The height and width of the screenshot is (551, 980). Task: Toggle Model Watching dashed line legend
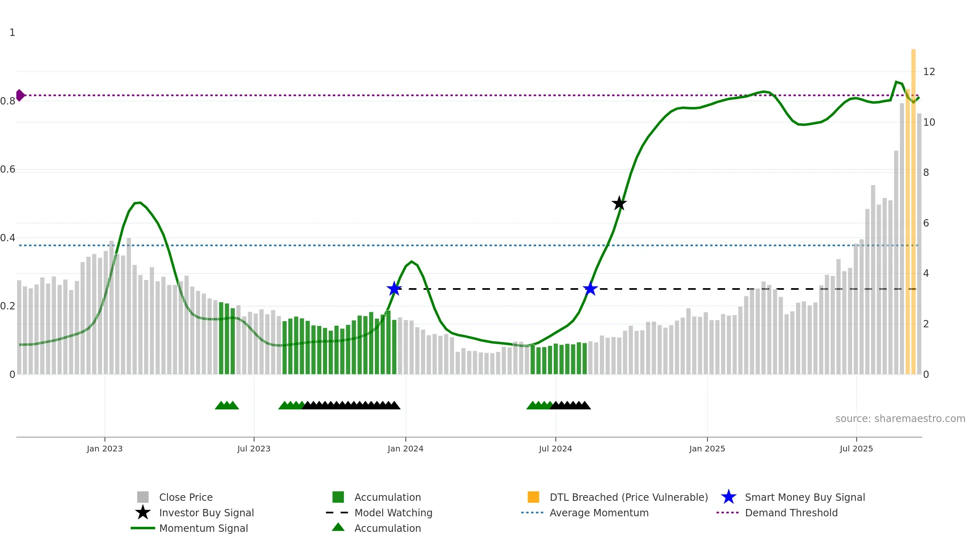(x=393, y=513)
